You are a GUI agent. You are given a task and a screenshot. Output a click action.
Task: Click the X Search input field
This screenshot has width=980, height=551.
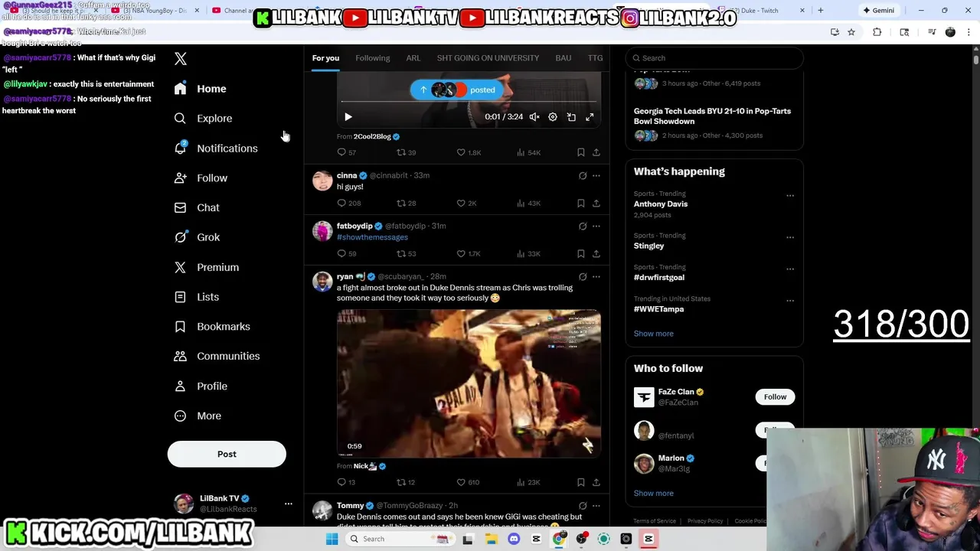coord(714,58)
